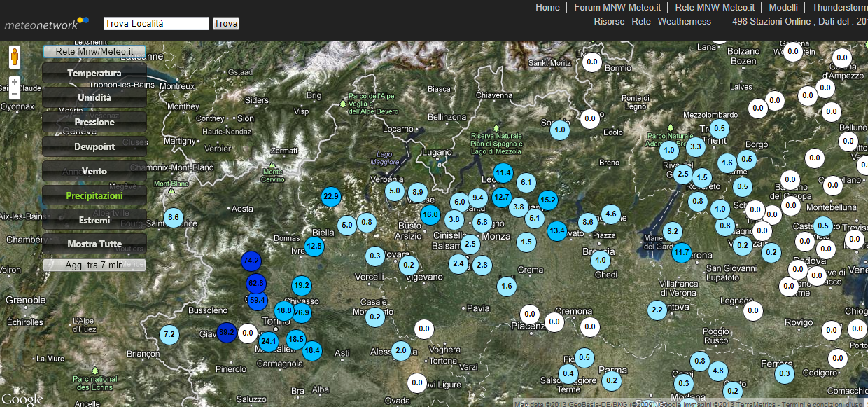Switch the map to Umidità layer
Screen dimensions: 868x407
click(94, 97)
